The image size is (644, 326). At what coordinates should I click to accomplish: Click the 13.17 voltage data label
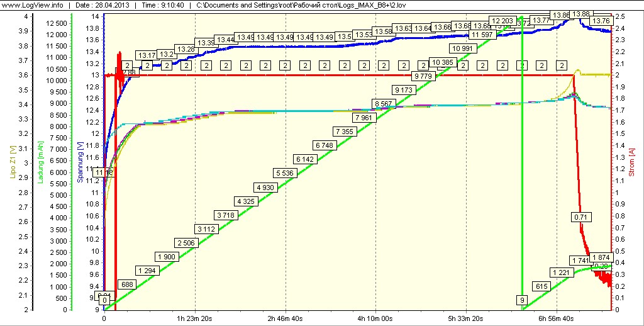point(147,55)
